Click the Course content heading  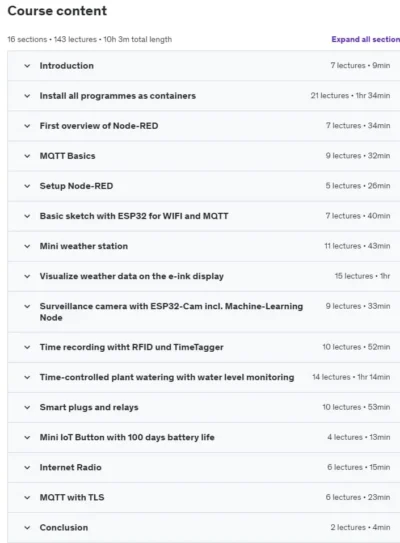tap(57, 11)
